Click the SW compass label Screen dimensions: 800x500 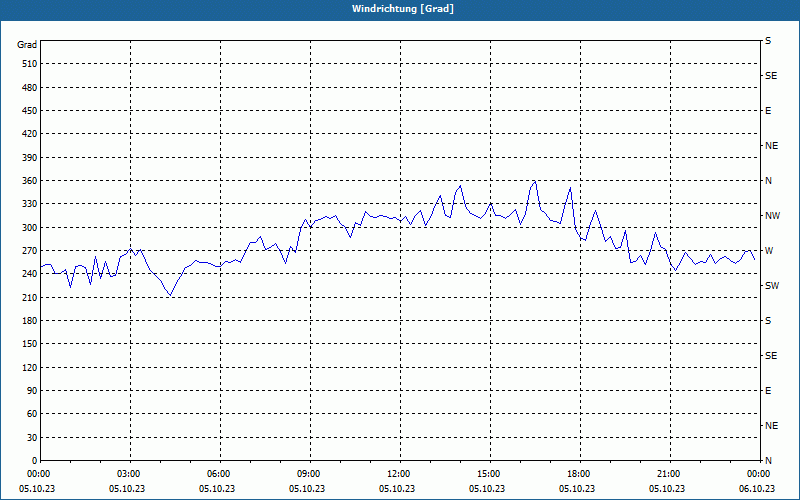tap(772, 286)
